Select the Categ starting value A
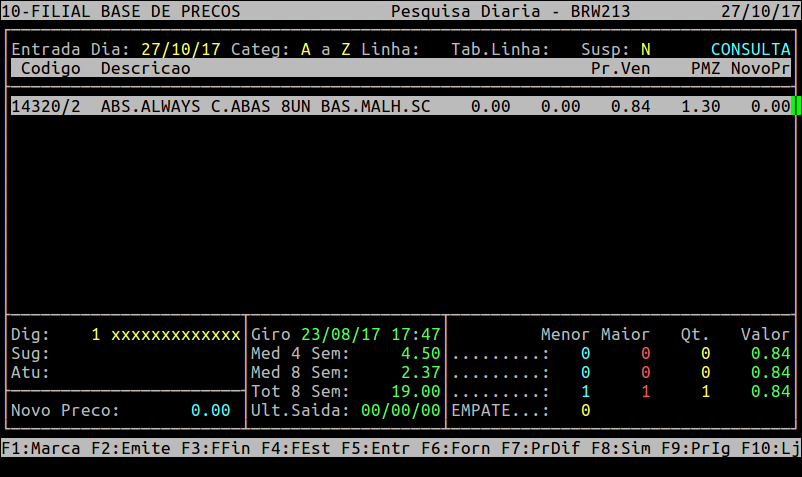 coord(306,49)
